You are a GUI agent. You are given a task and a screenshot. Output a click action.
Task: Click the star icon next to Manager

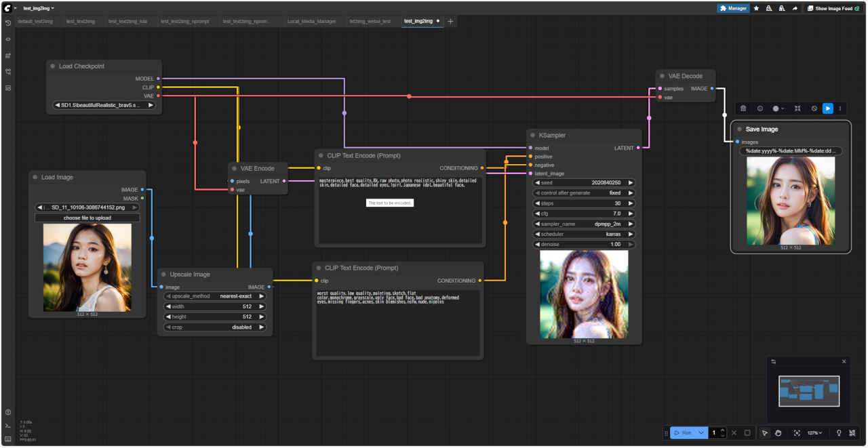tap(756, 9)
